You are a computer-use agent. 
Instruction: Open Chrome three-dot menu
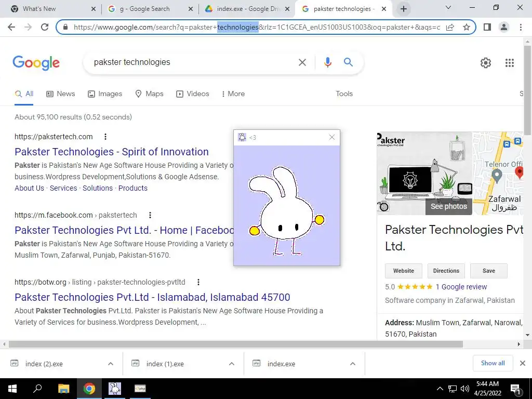pos(521,27)
